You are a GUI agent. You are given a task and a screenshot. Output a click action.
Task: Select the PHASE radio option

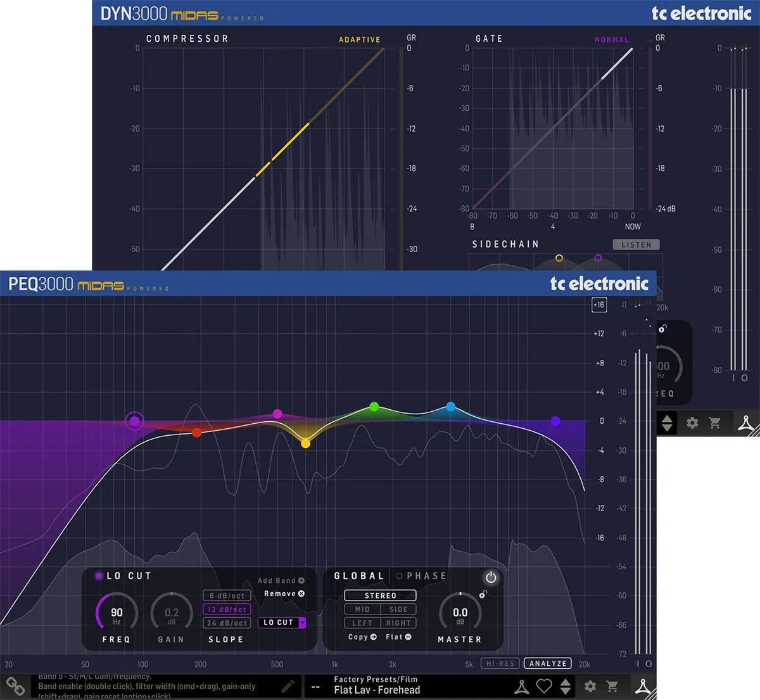tap(399, 575)
